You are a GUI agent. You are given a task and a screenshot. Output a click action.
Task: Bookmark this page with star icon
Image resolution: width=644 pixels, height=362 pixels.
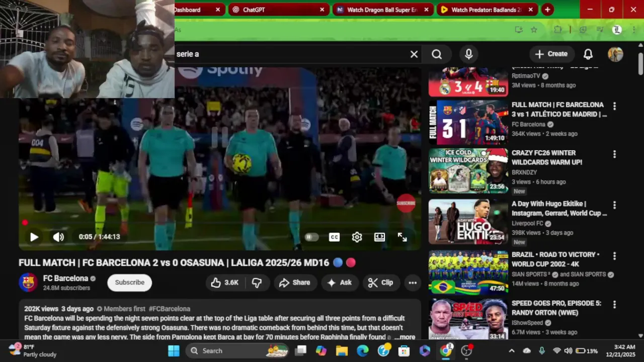(x=534, y=30)
